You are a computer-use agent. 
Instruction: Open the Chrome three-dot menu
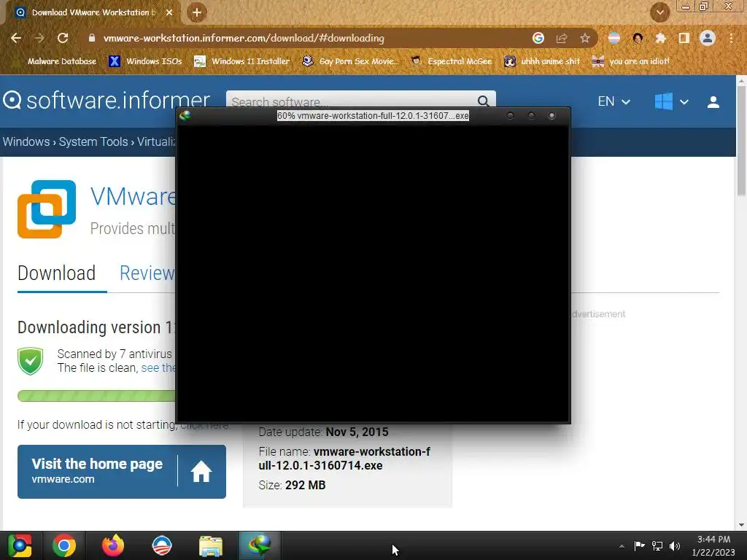point(731,38)
